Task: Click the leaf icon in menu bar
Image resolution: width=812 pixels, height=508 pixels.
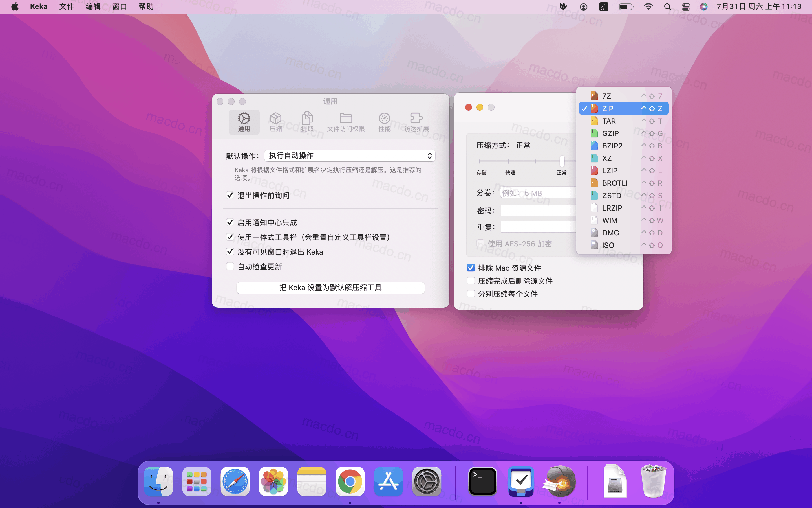Action: tap(563, 7)
